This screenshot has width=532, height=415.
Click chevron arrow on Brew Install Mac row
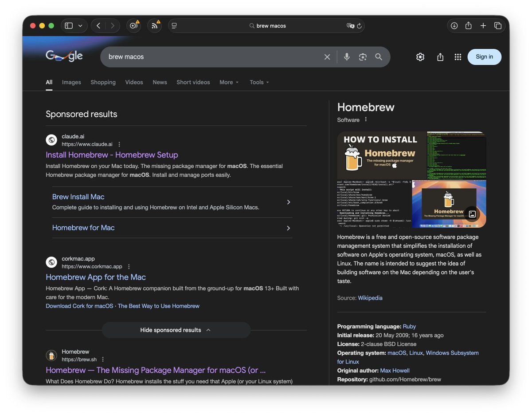(289, 202)
